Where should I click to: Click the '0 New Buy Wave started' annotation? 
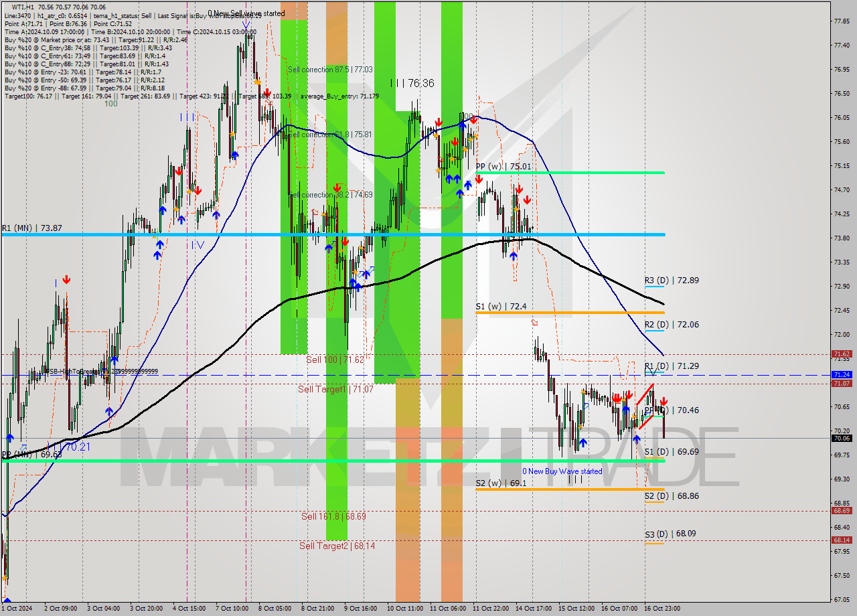[x=562, y=471]
